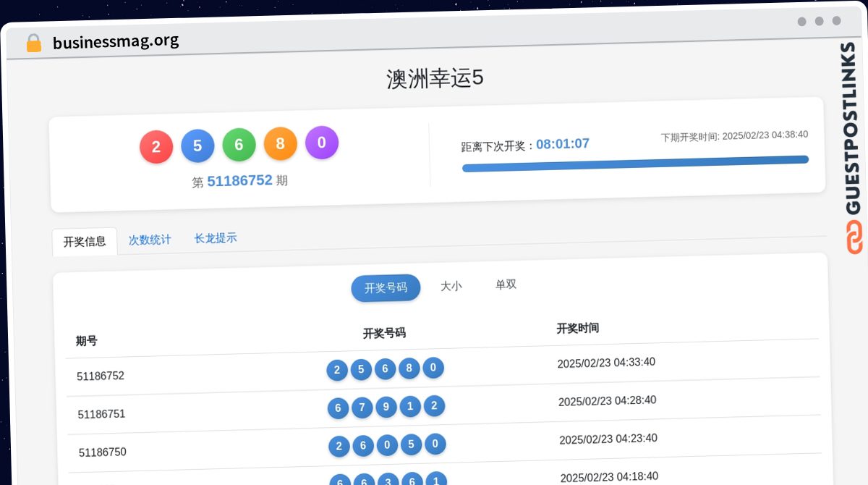Choose ball 2 in table row 51186750
The width and height of the screenshot is (868, 485).
tap(339, 447)
